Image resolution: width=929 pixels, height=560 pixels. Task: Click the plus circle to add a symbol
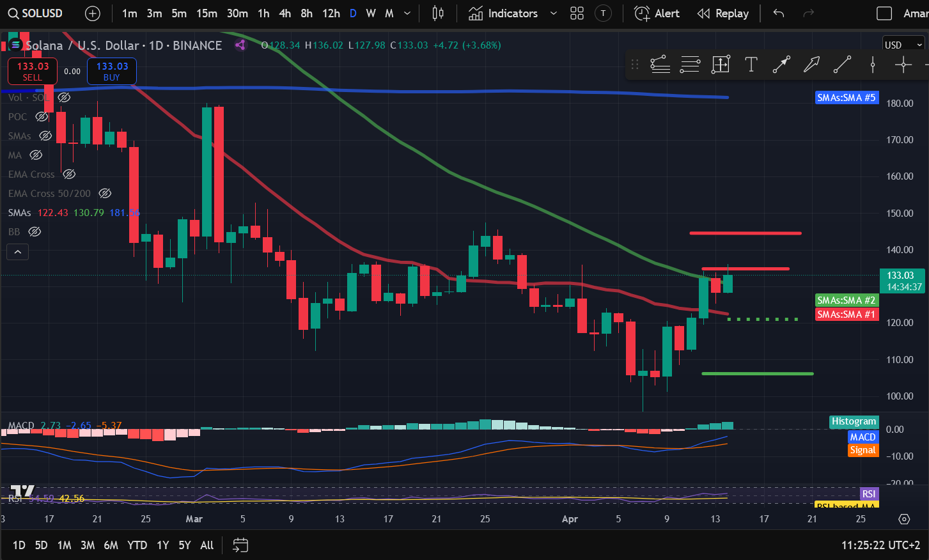click(x=93, y=13)
